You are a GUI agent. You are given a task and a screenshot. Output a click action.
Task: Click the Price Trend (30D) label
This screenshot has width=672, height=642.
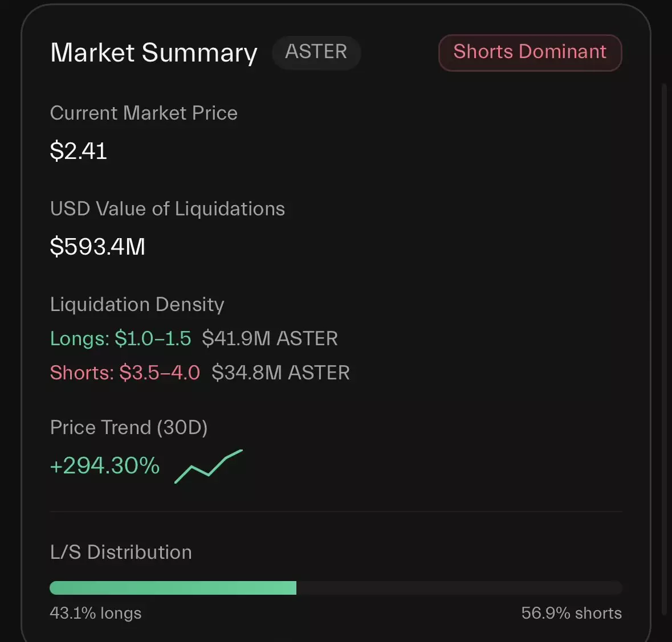pos(129,427)
